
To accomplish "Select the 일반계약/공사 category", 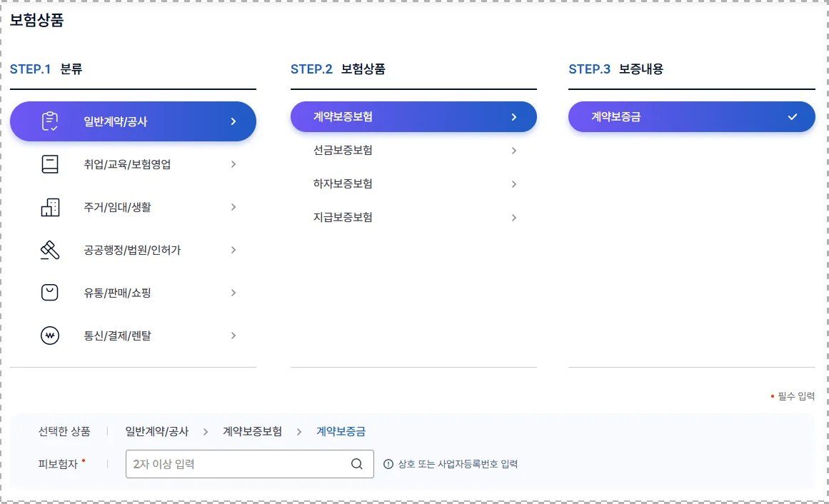I will (134, 121).
